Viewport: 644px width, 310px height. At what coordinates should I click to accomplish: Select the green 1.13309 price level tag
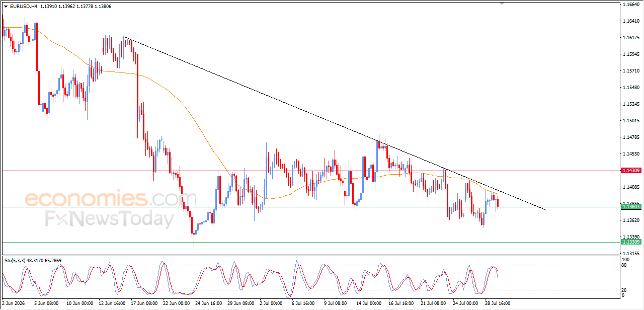click(630, 242)
